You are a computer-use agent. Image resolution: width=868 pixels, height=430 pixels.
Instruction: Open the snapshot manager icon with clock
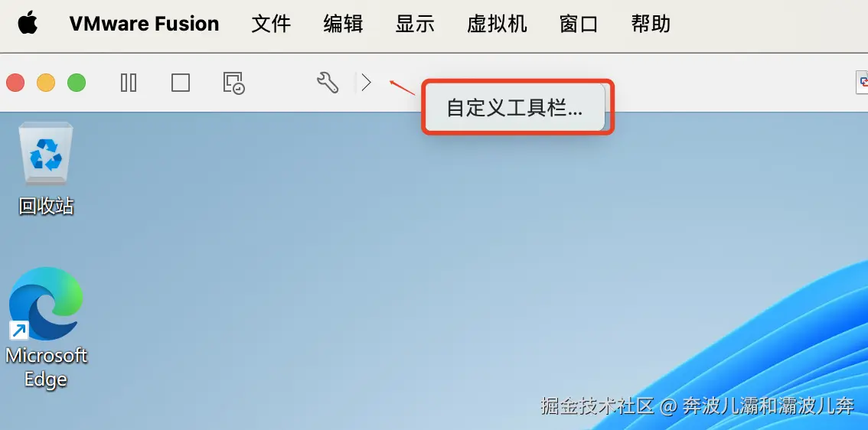(233, 83)
